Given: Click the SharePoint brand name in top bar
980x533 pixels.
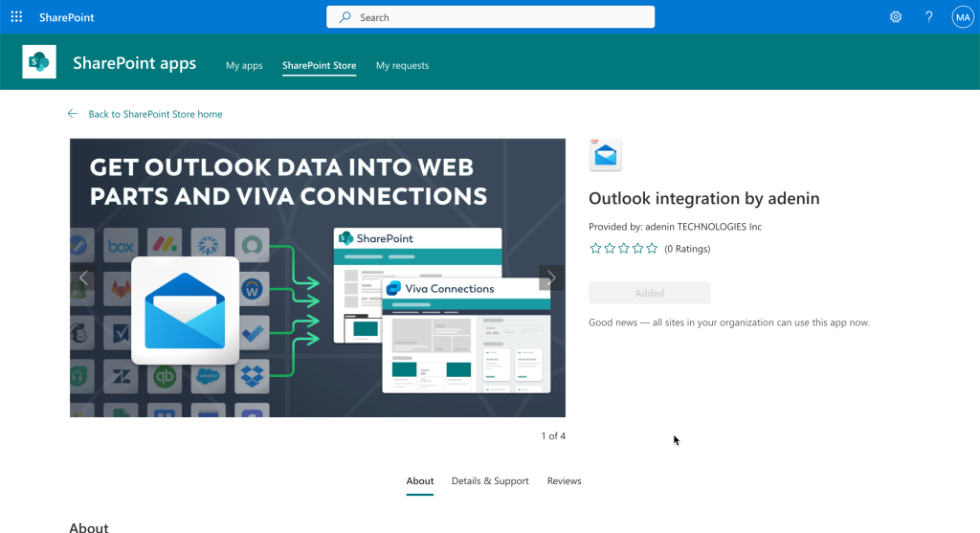Looking at the screenshot, I should (66, 17).
